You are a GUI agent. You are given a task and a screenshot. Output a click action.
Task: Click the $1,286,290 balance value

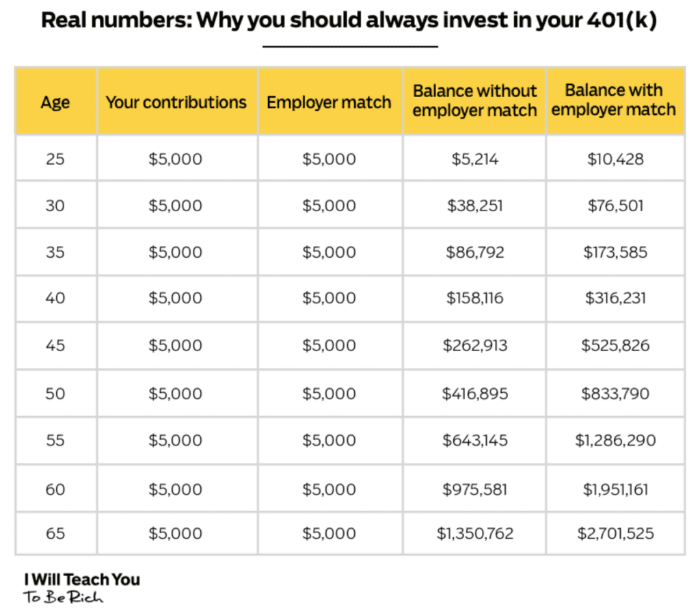(x=615, y=441)
